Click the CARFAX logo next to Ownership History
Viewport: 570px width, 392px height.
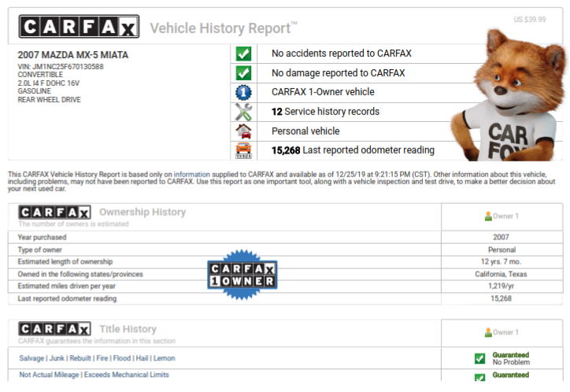(x=54, y=213)
